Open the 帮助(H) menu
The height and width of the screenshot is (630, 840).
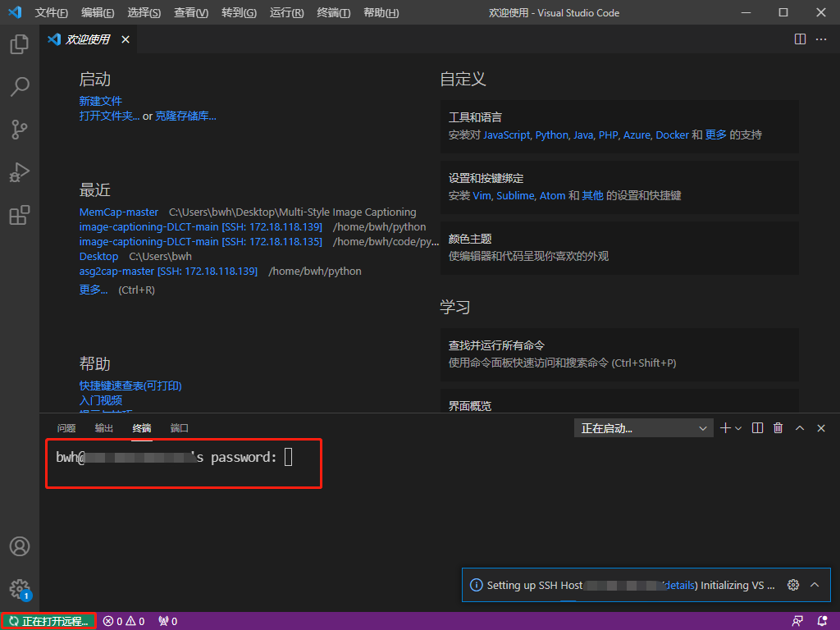coord(381,13)
